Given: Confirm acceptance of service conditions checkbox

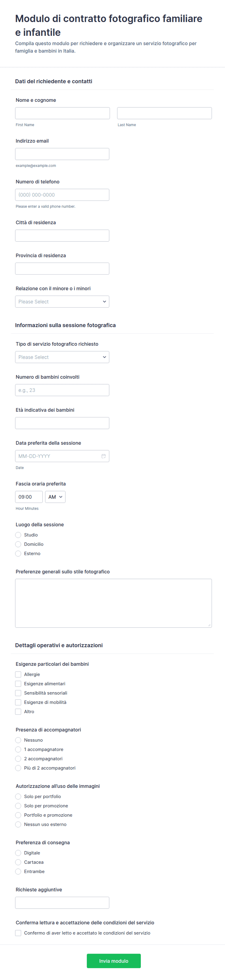Looking at the screenshot, I should 18,933.
